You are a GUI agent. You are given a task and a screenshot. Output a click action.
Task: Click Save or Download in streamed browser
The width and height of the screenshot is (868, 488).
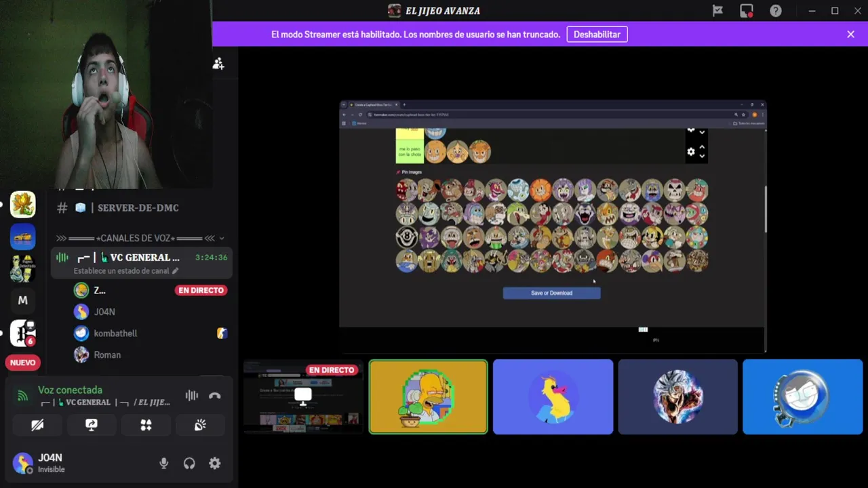click(x=551, y=293)
